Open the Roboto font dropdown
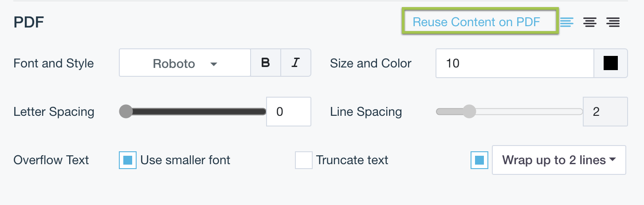The height and width of the screenshot is (205, 644). coord(185,63)
